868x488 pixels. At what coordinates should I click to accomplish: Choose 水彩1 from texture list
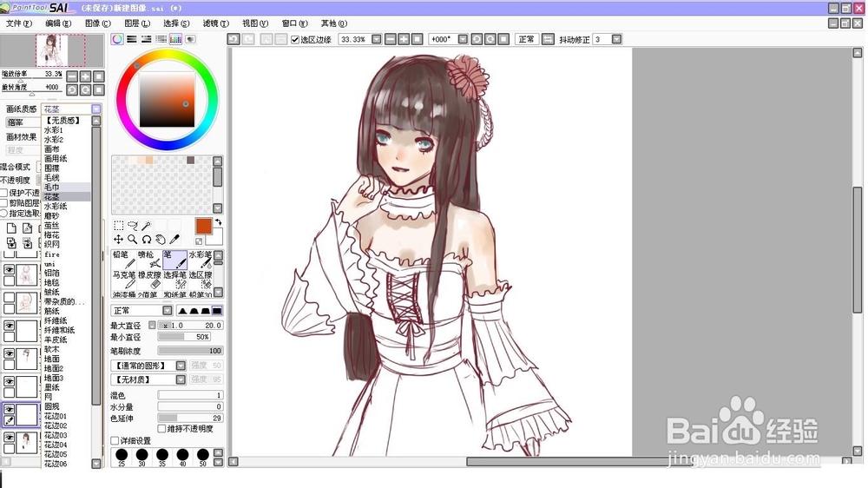click(x=67, y=130)
